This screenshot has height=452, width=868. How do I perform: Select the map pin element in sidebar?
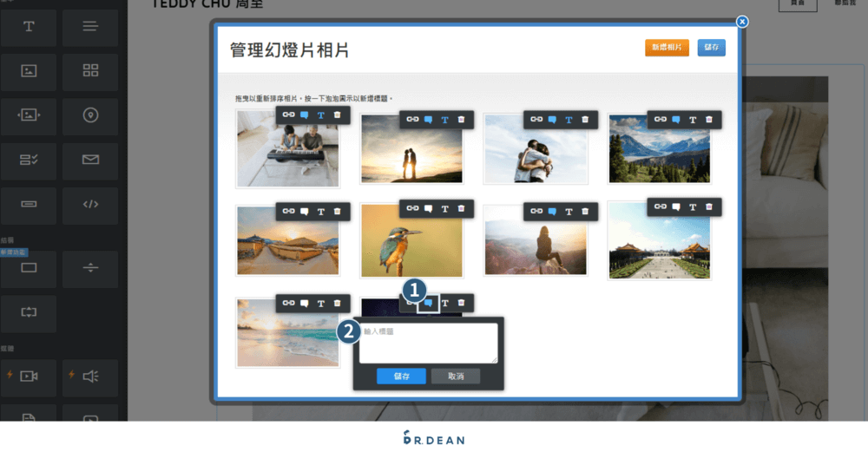coord(90,115)
